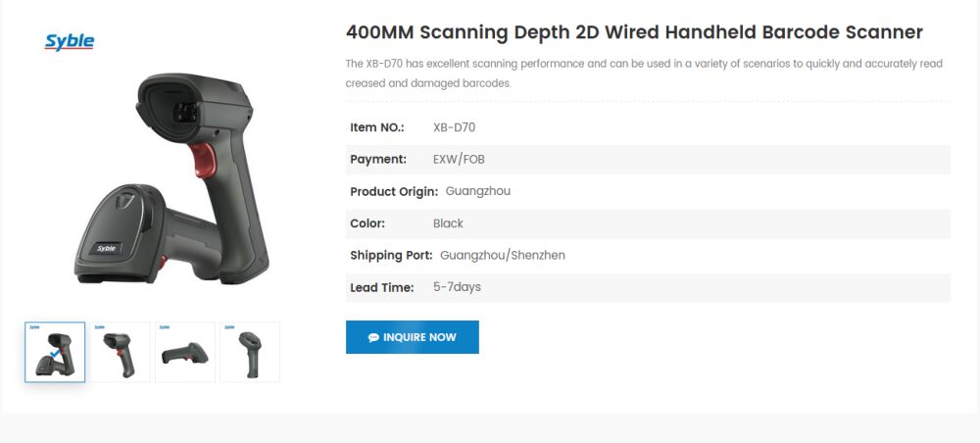Image resolution: width=980 pixels, height=443 pixels.
Task: Click the speech bubble icon on Inquire Now
Action: click(373, 337)
